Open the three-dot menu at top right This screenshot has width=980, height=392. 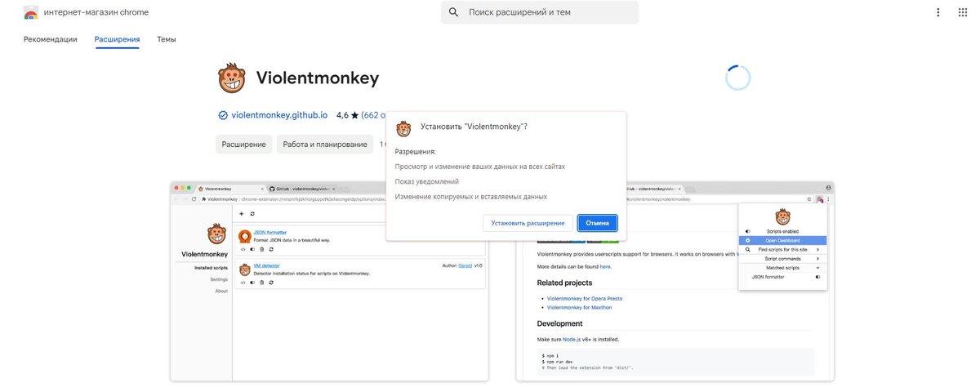coord(938,12)
